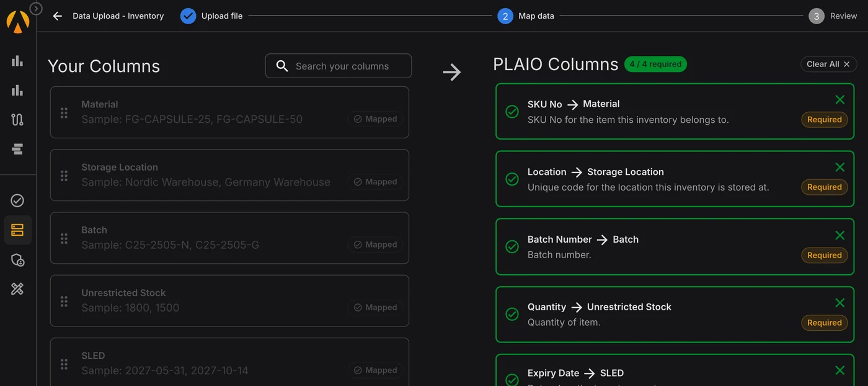Open the pencil and ruler tools icon
Image resolution: width=868 pixels, height=386 pixels.
click(17, 289)
